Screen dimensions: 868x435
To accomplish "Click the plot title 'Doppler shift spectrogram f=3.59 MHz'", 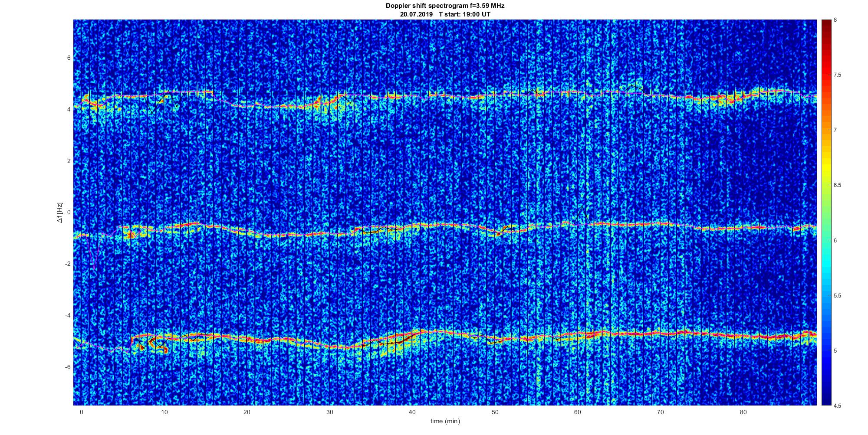I will [x=445, y=6].
